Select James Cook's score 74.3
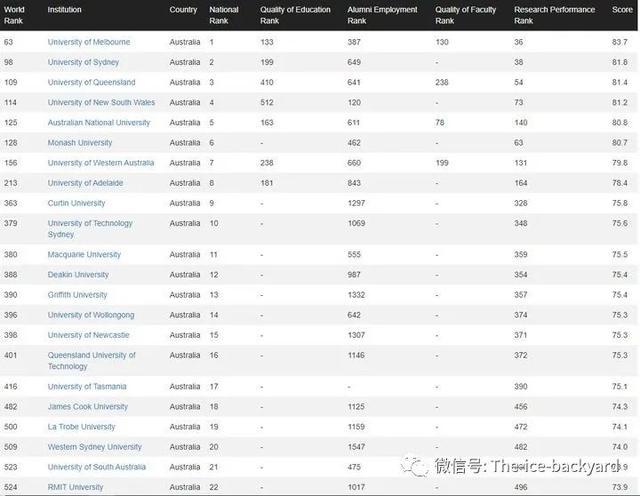 click(x=620, y=407)
